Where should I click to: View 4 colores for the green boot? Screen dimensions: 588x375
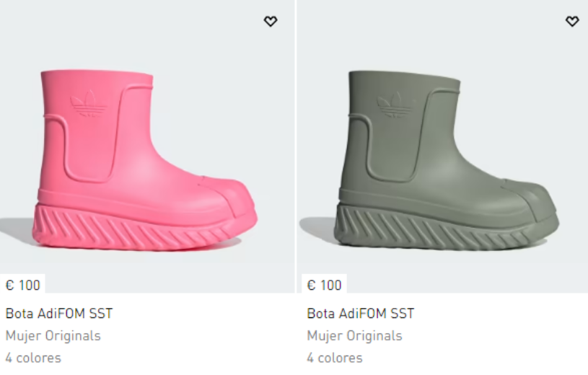coord(335,358)
